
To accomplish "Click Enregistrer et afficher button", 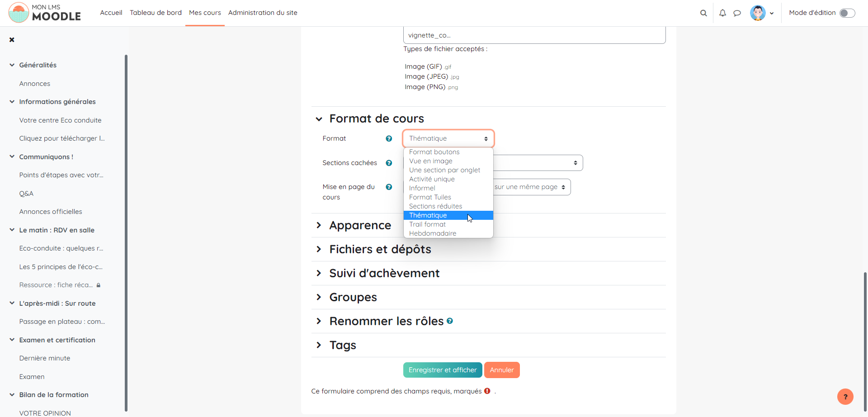I will click(442, 370).
